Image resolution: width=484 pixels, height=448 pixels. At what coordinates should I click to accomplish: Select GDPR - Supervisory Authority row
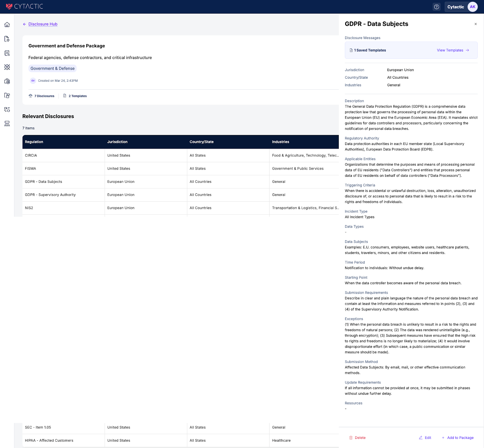click(x=181, y=195)
